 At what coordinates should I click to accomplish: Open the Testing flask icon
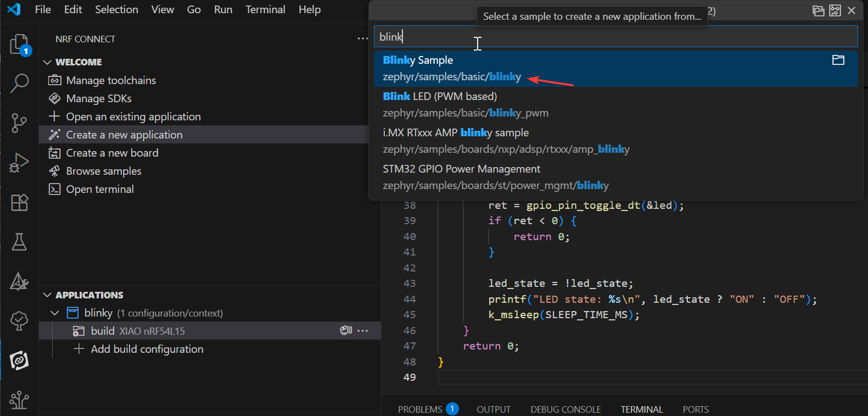click(19, 242)
